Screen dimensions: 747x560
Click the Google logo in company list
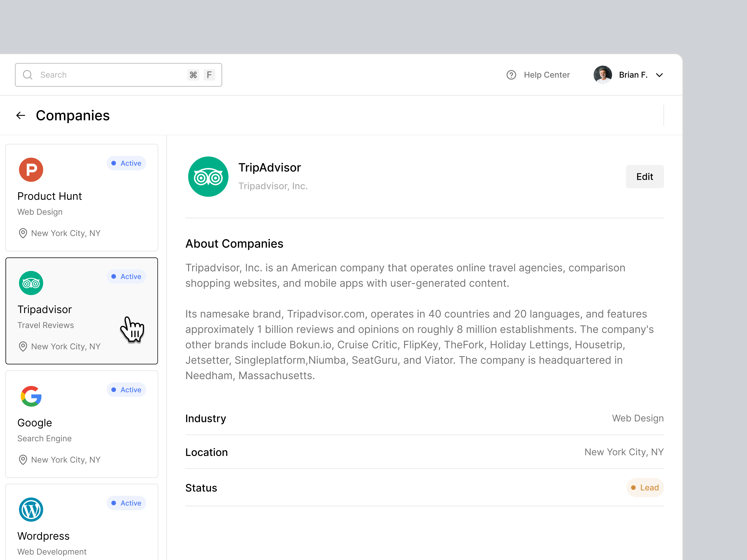(31, 396)
